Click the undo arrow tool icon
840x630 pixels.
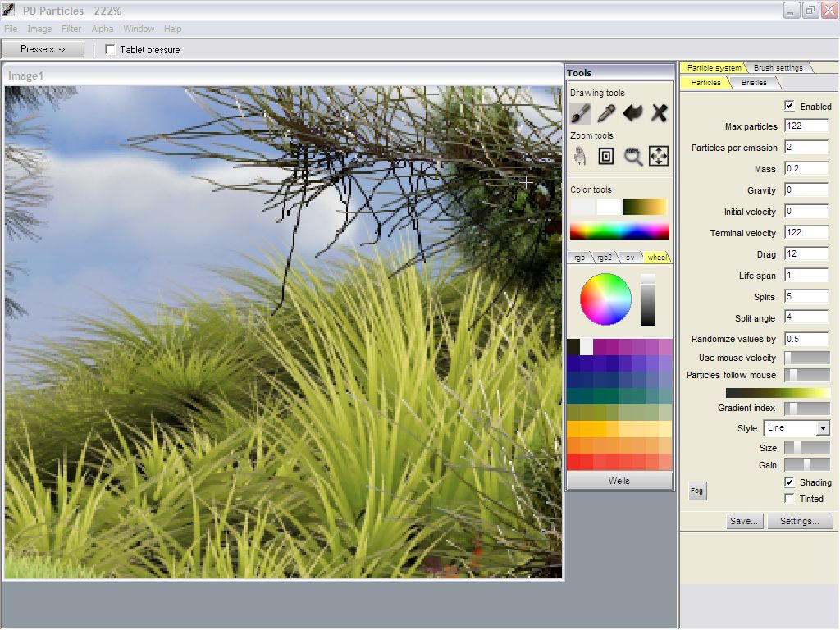pyautogui.click(x=632, y=113)
